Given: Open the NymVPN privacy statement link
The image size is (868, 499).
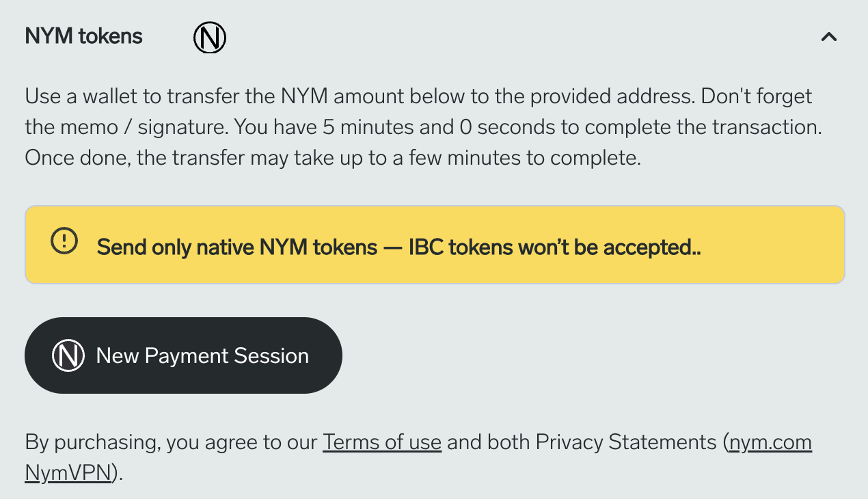Looking at the screenshot, I should [68, 473].
